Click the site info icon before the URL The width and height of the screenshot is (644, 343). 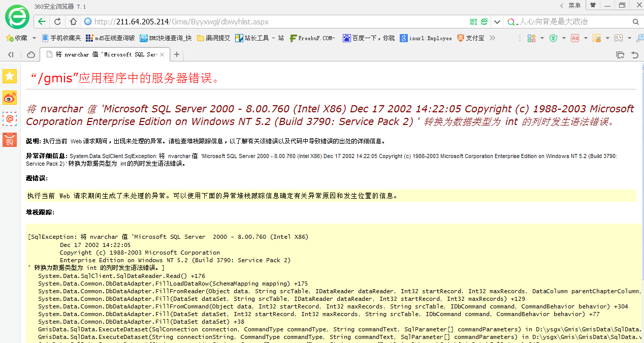[x=88, y=22]
